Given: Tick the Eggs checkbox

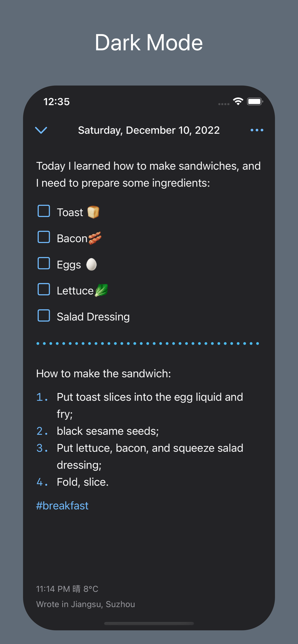Looking at the screenshot, I should coord(44,263).
